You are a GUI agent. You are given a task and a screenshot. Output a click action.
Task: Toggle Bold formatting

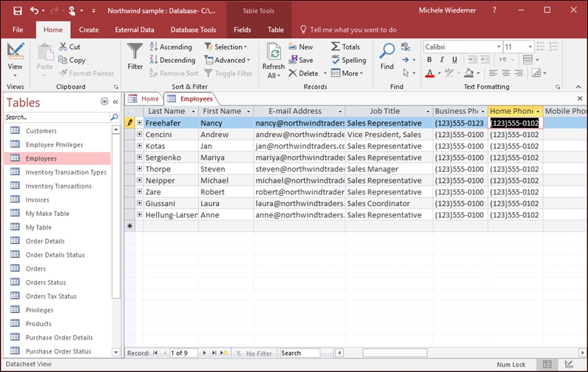pos(430,60)
